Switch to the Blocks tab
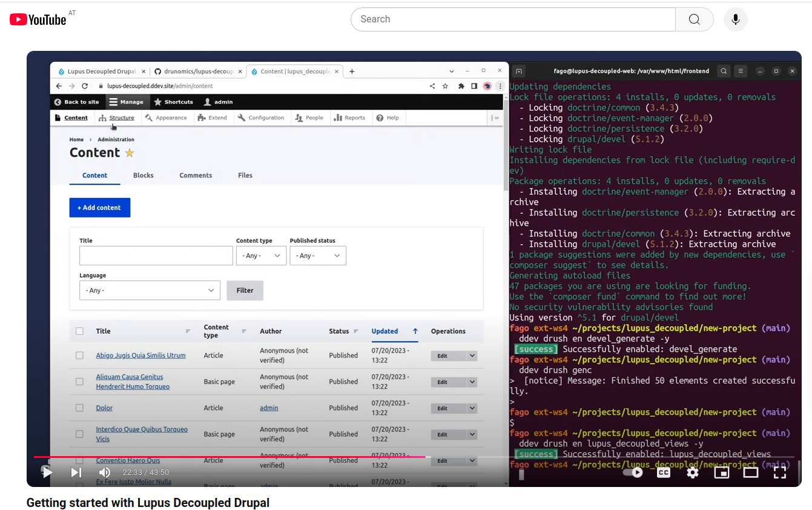The height and width of the screenshot is (510, 812). tap(144, 176)
